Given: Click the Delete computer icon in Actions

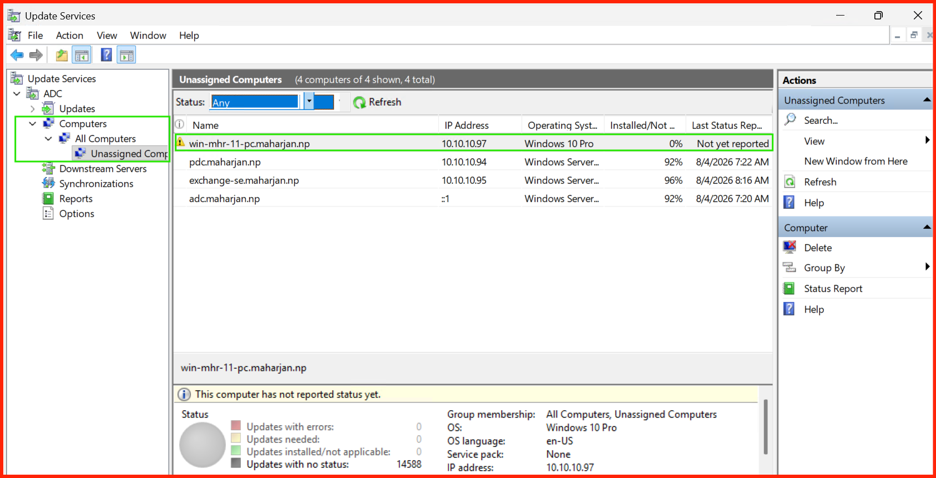Looking at the screenshot, I should (x=790, y=247).
